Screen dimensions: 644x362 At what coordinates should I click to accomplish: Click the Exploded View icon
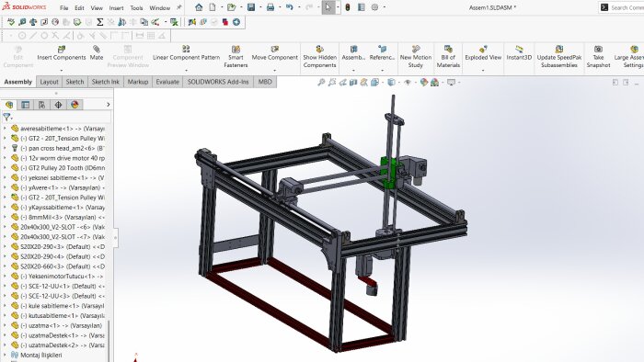click(x=483, y=50)
